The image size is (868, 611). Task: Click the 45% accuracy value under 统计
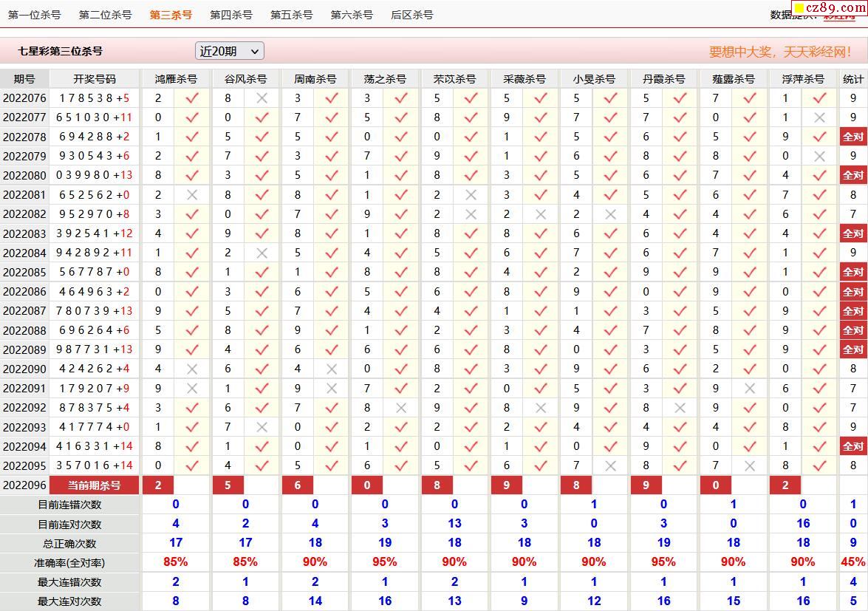click(853, 562)
